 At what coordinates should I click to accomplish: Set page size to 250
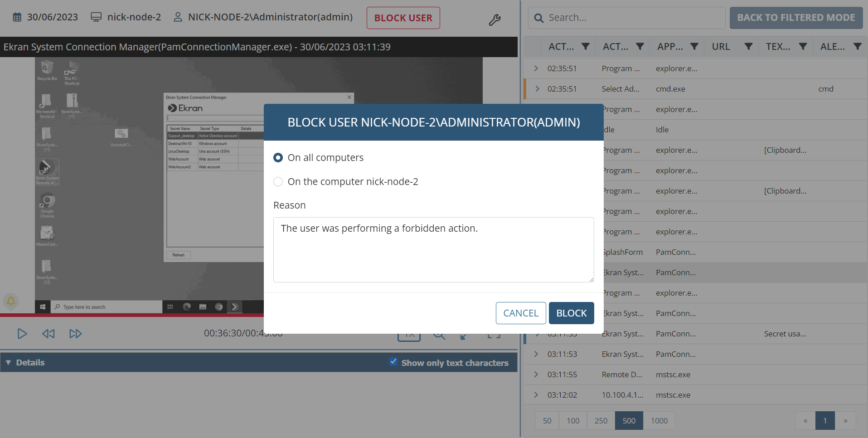click(x=601, y=421)
